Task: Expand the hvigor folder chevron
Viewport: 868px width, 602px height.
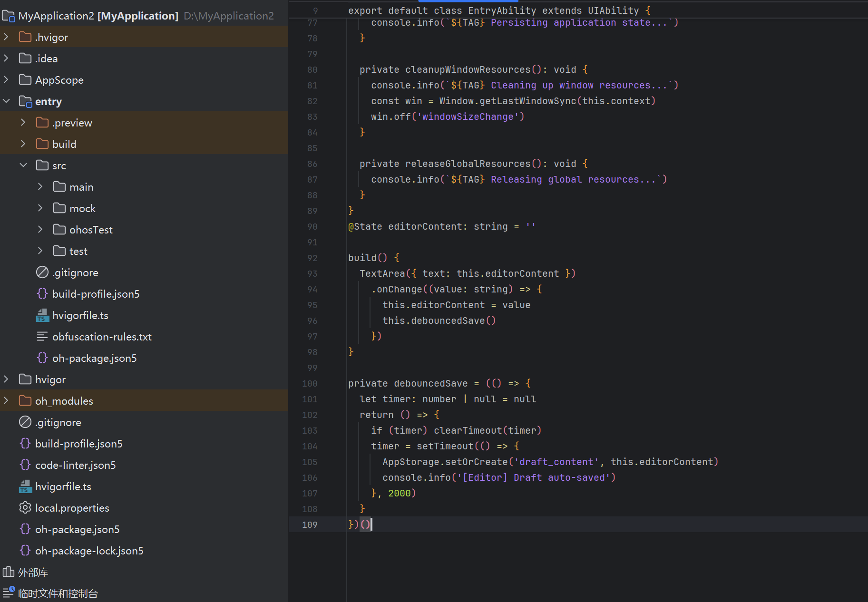Action: click(x=6, y=379)
